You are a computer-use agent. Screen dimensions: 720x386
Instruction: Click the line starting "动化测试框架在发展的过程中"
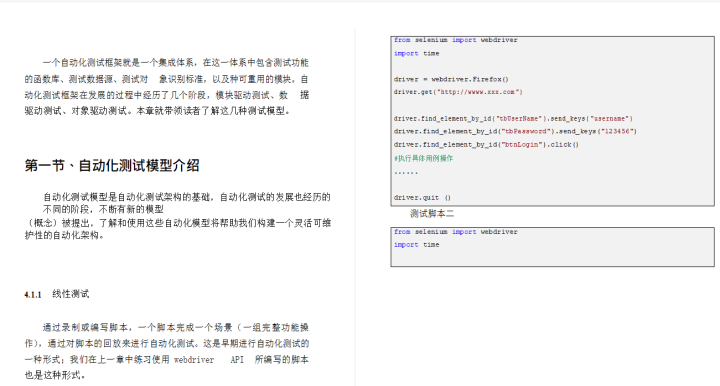point(166,95)
